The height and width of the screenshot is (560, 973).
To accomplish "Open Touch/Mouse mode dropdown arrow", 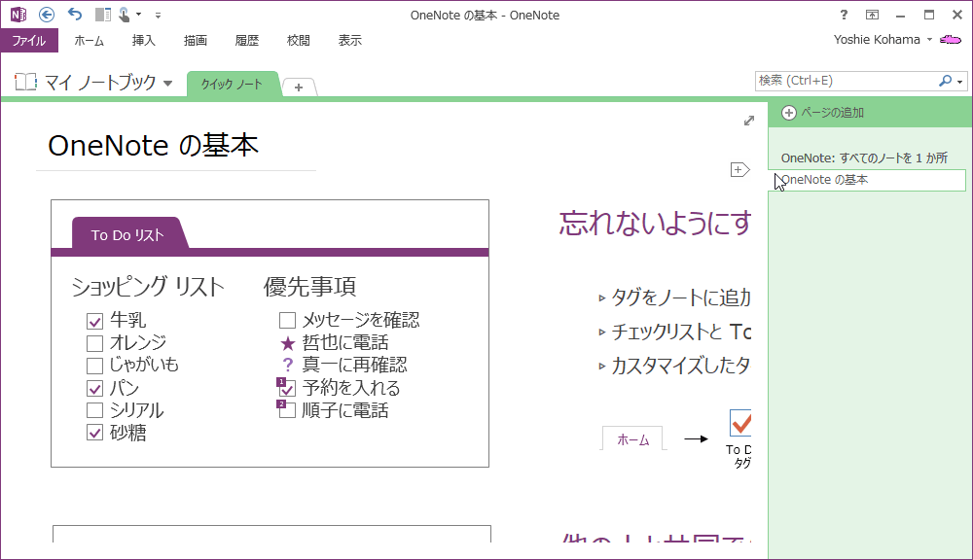I will tap(139, 15).
